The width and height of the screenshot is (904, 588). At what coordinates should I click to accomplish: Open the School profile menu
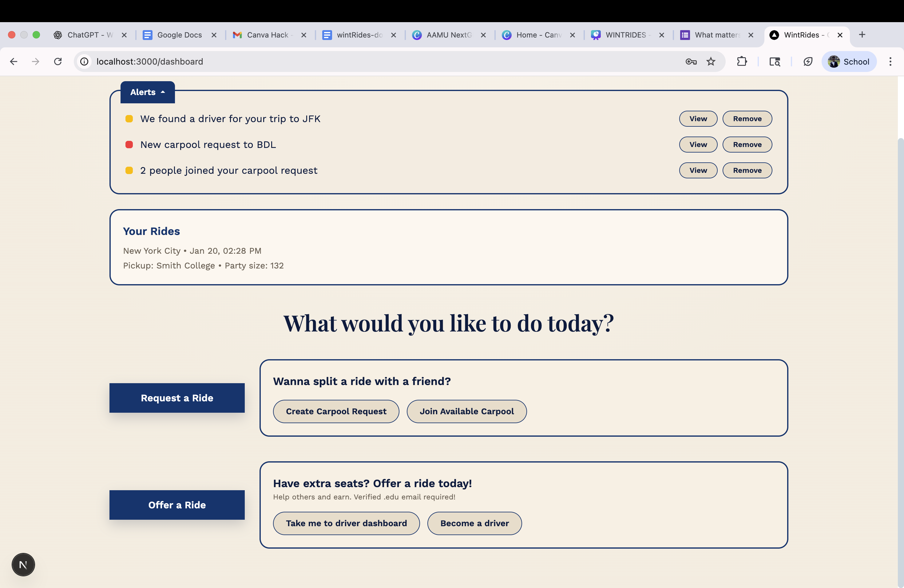849,62
